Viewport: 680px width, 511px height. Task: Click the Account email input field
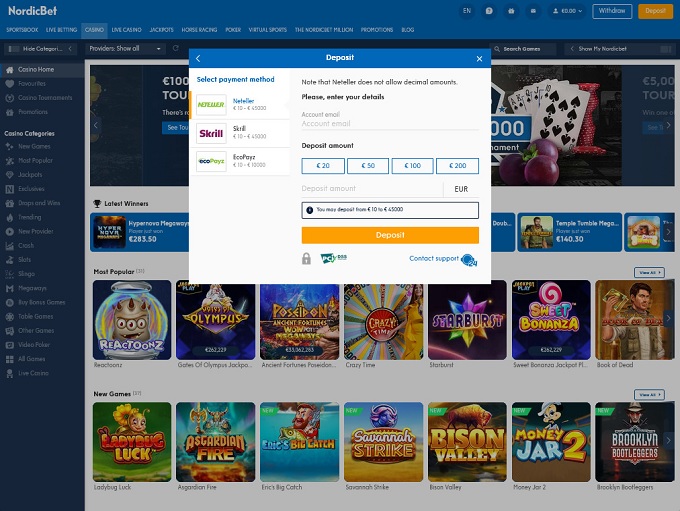[x=390, y=123]
